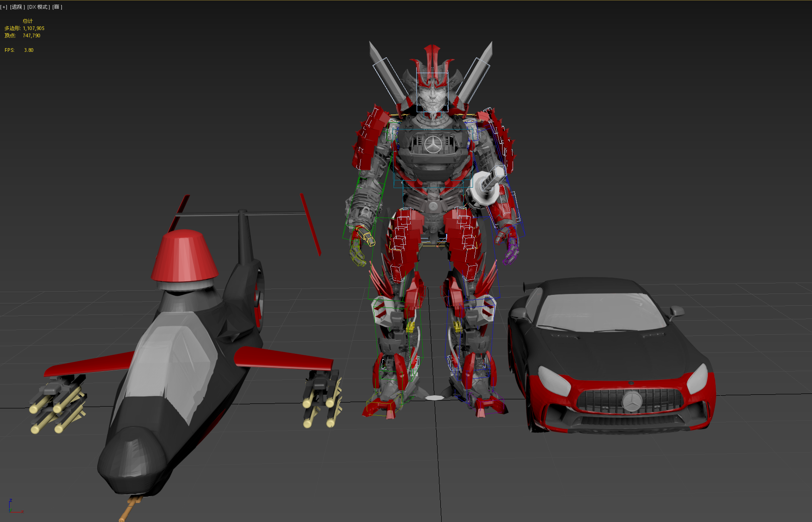
Task: Open the DX 模式 display mode menu
Action: point(39,7)
